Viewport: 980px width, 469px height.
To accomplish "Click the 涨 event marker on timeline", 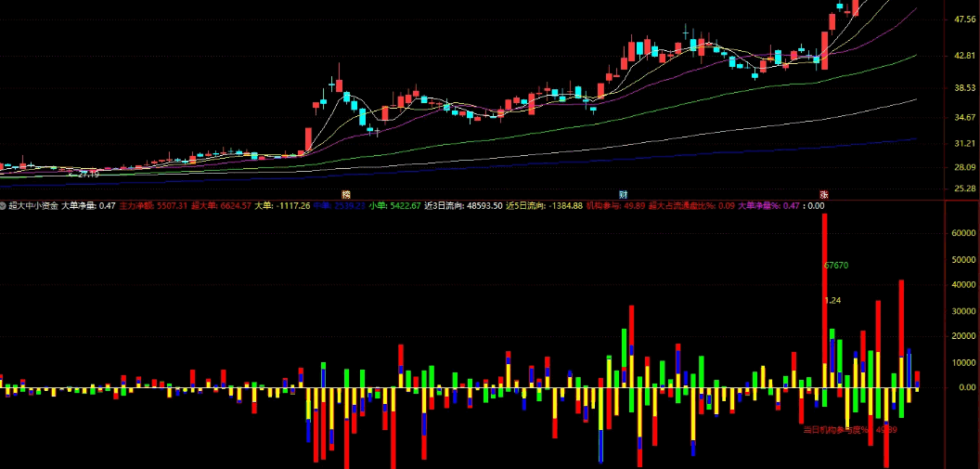I will (x=824, y=194).
